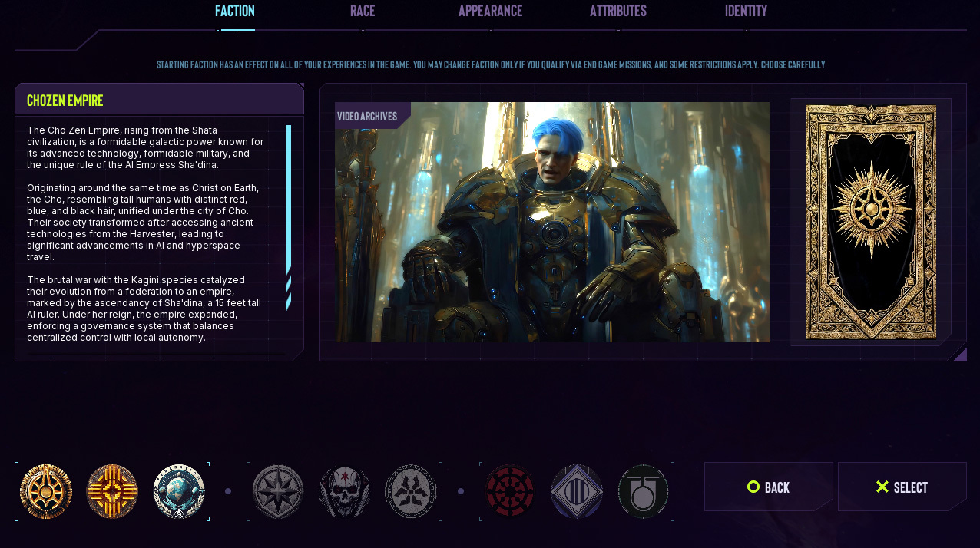This screenshot has height=548, width=980.
Task: Click the golden sun faction banner
Action: 871,223
